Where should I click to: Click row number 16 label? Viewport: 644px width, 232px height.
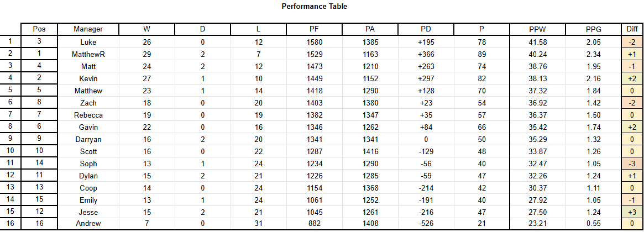click(x=11, y=223)
